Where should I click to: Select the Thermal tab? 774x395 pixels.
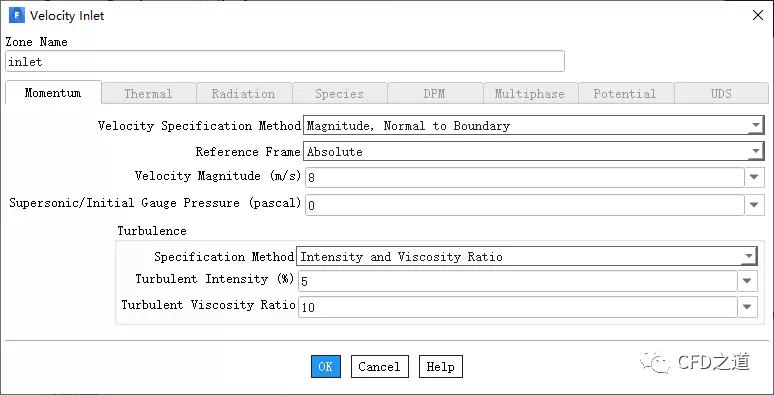coord(148,93)
